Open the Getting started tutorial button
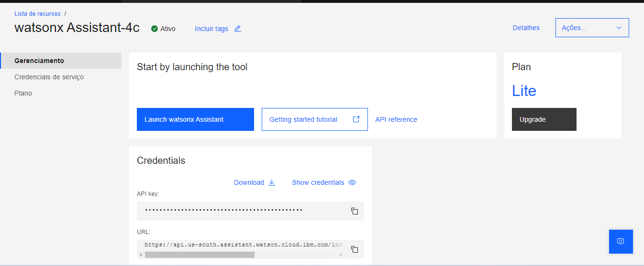Screen dimensions: 644x266 point(315,119)
